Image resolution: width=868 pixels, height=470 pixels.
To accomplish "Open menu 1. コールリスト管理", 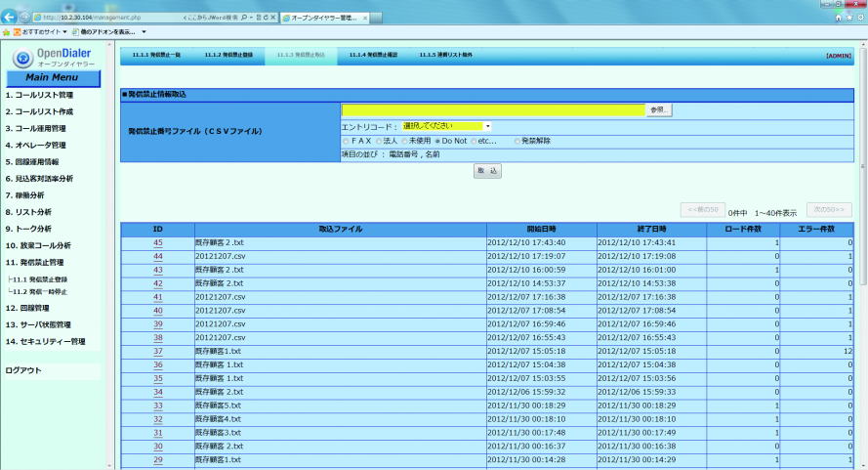I will [39, 96].
